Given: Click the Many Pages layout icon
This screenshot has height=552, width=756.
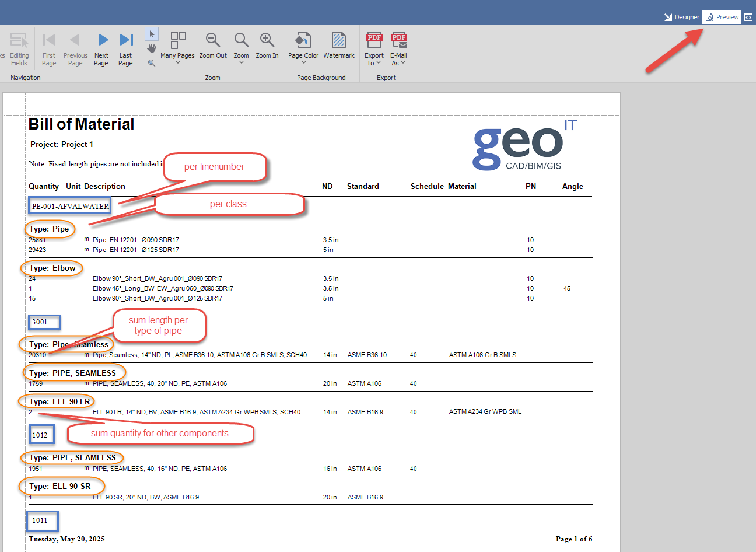Looking at the screenshot, I should coord(178,40).
